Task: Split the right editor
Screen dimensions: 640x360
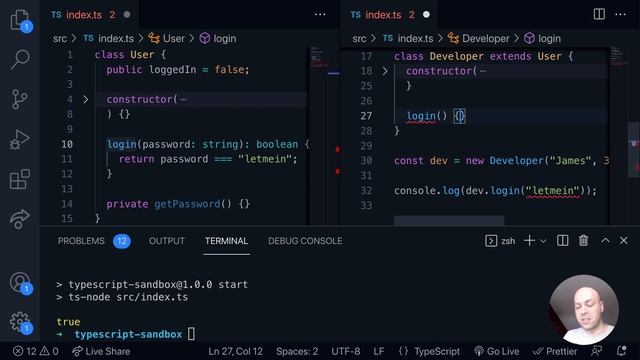Action: tap(599, 14)
